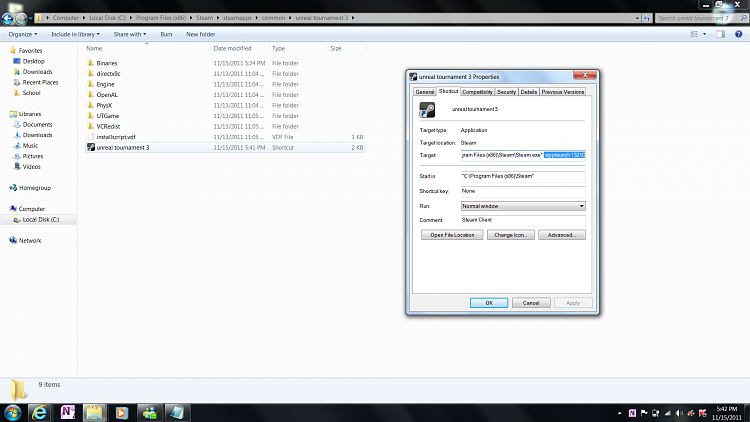Open the Run Normal window dropdown
750x422 pixels.
523,206
